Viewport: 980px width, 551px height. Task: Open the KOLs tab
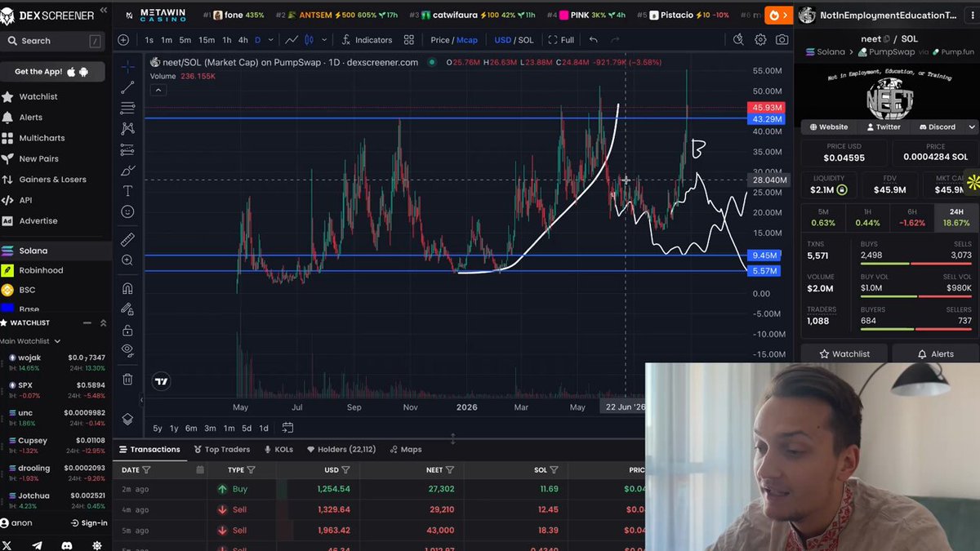click(x=278, y=450)
